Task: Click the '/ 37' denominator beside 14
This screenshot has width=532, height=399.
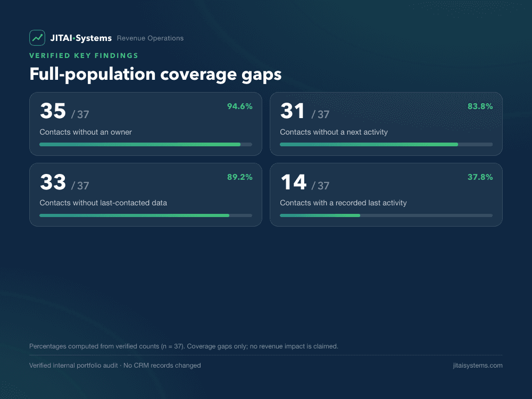Action: pos(320,186)
